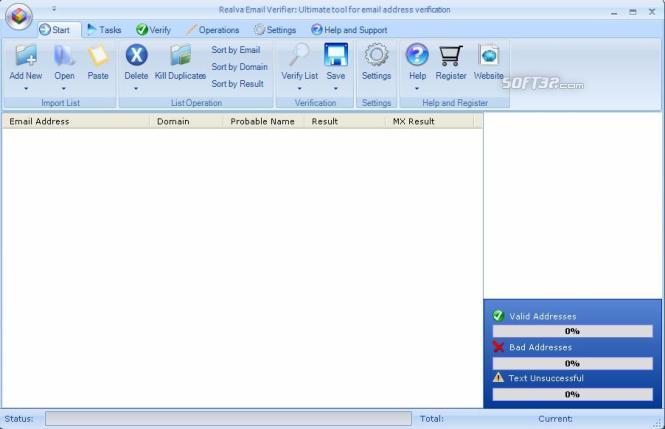Select the Help and Support tab
The image size is (665, 429).
click(x=349, y=30)
